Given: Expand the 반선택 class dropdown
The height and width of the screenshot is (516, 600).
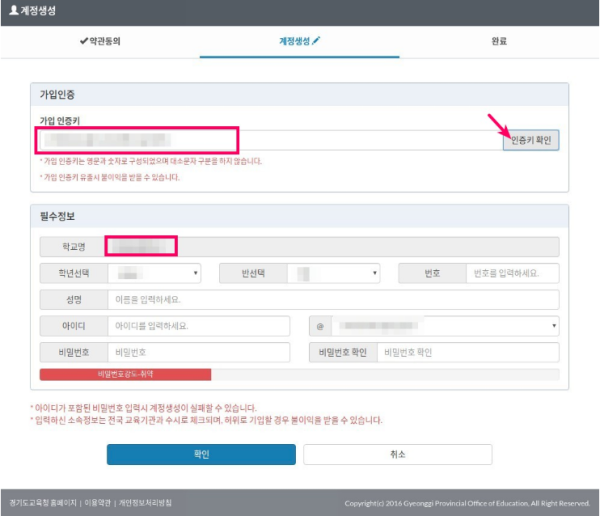Looking at the screenshot, I should coord(333,273).
